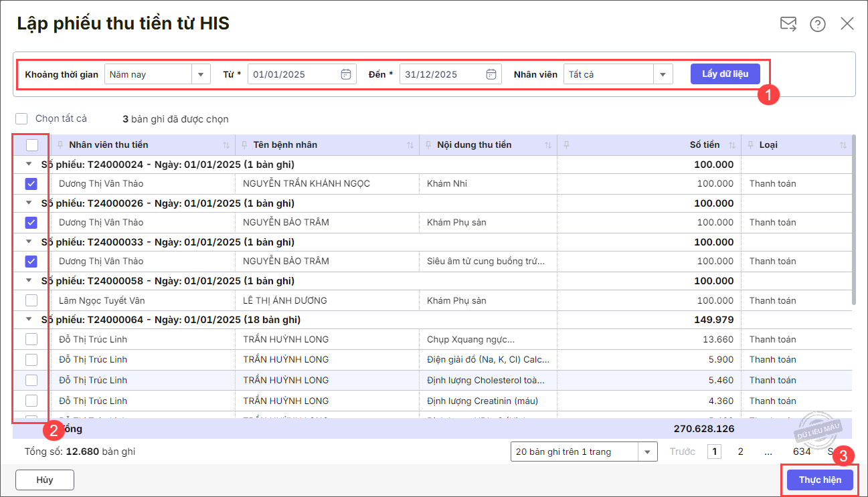The height and width of the screenshot is (497, 868).
Task: Sort by Nội dung thu tiền column
Action: coord(548,145)
